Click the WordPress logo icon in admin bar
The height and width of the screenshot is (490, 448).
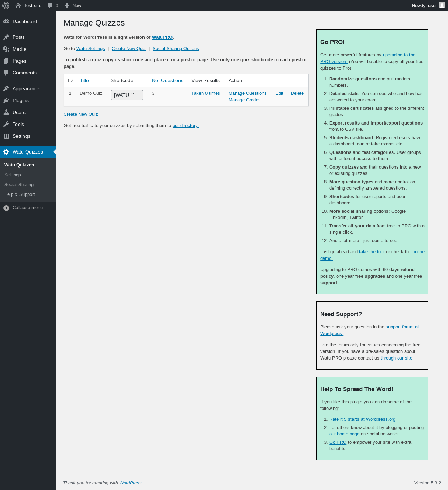[6, 6]
